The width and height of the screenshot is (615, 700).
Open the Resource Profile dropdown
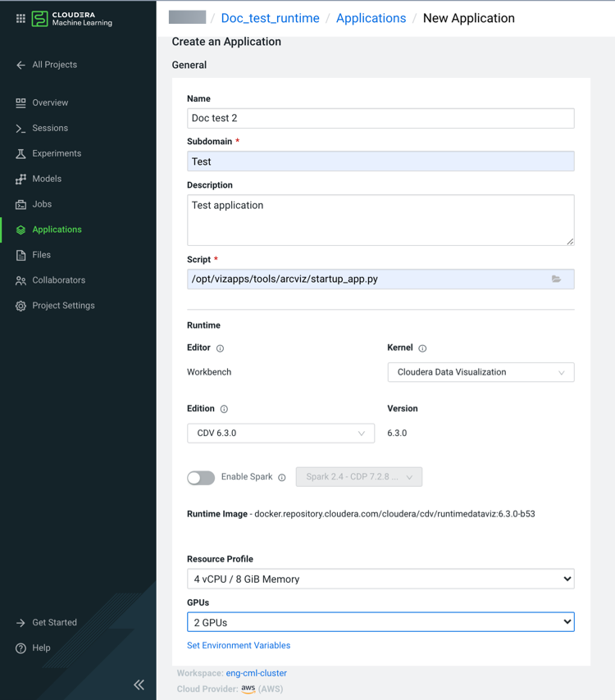point(380,579)
